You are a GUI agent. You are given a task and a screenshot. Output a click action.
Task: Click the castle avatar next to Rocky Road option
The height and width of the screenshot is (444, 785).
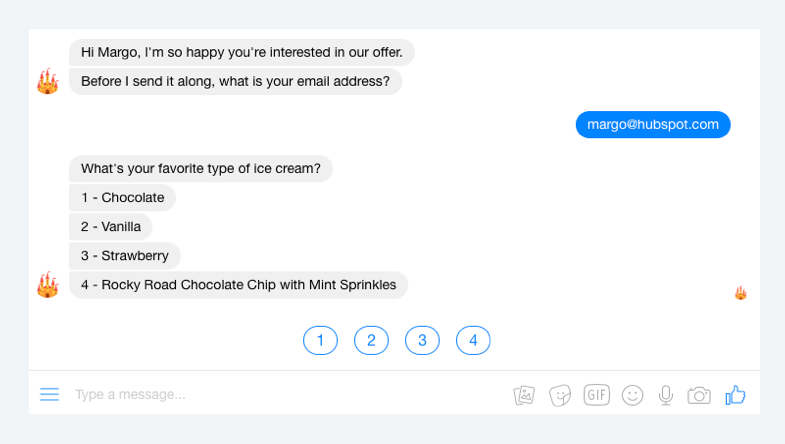(x=48, y=285)
